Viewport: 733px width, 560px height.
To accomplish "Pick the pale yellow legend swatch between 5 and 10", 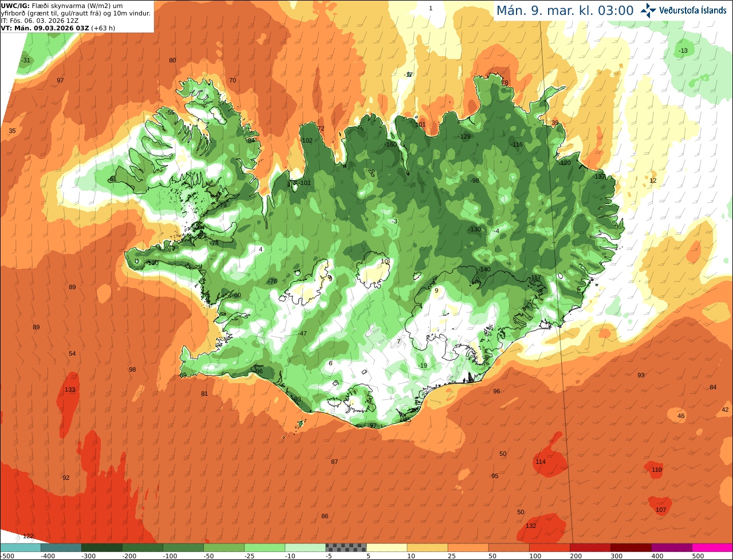I will [x=387, y=547].
